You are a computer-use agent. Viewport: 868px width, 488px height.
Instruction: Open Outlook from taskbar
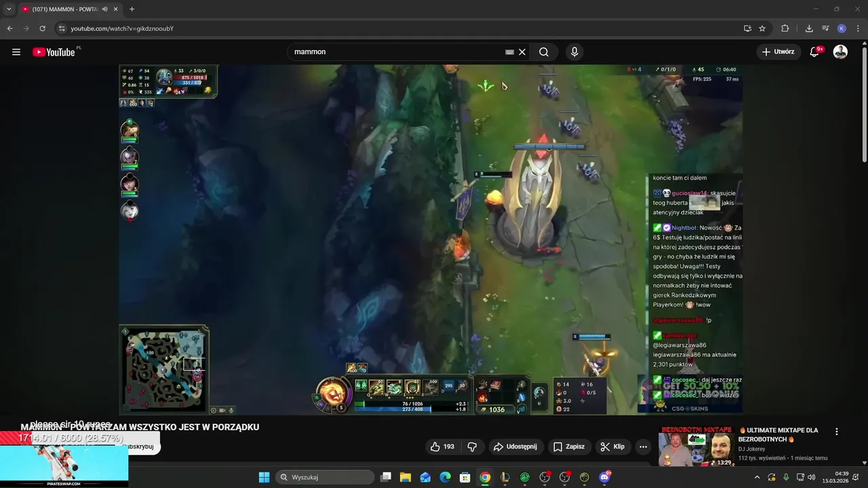pos(425,477)
